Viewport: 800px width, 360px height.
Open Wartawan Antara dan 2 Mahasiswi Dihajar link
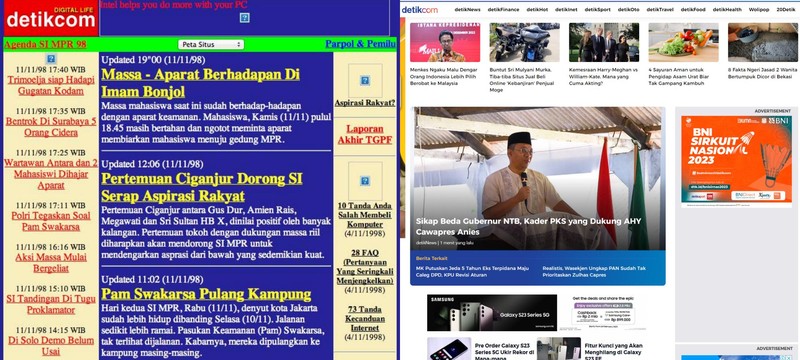point(51,174)
